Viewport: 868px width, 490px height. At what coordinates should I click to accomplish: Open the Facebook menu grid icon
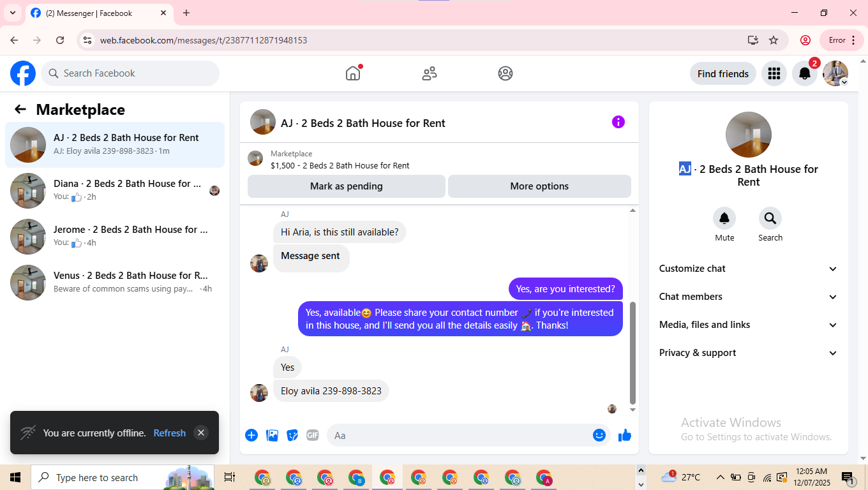[x=774, y=74]
